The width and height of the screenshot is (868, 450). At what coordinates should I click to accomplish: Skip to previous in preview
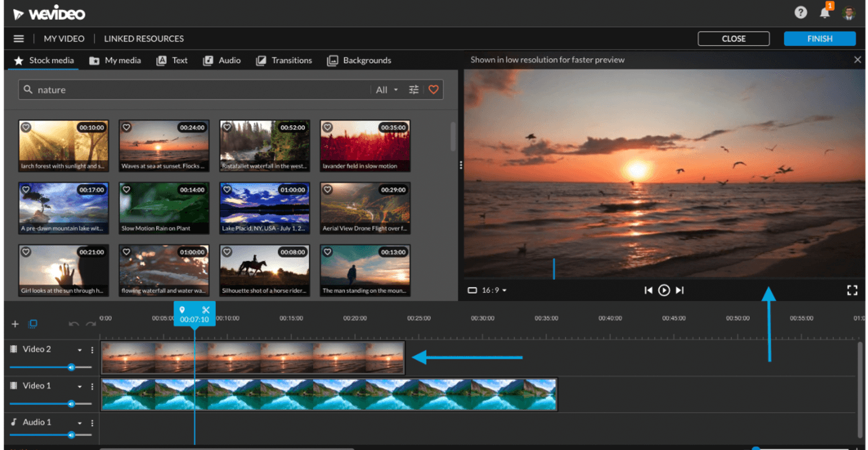[x=649, y=290]
